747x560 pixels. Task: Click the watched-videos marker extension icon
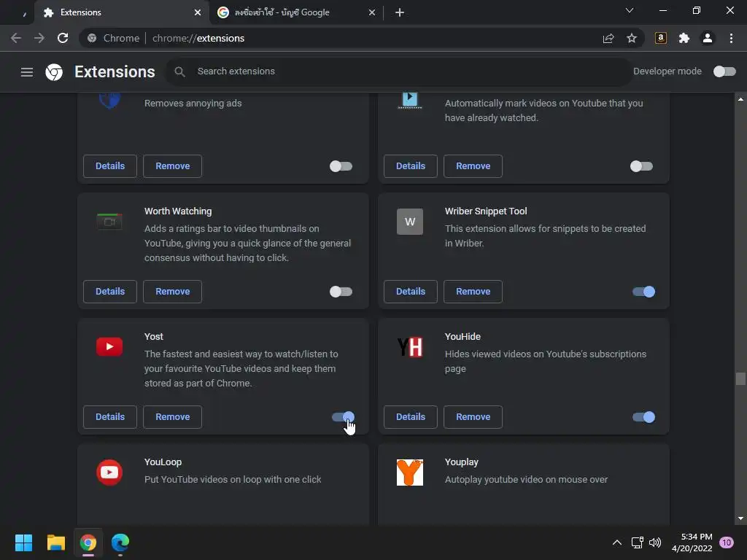(410, 101)
